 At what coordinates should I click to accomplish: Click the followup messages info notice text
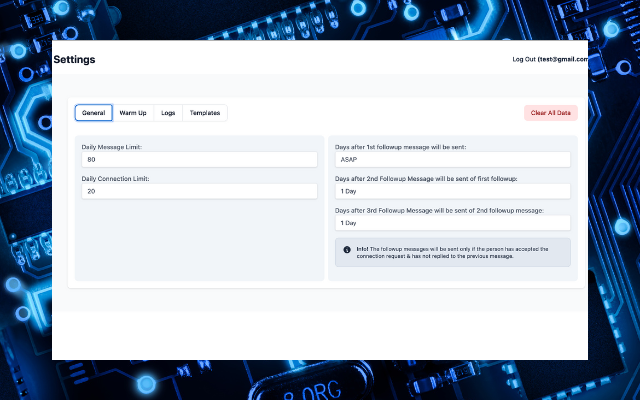[452, 253]
